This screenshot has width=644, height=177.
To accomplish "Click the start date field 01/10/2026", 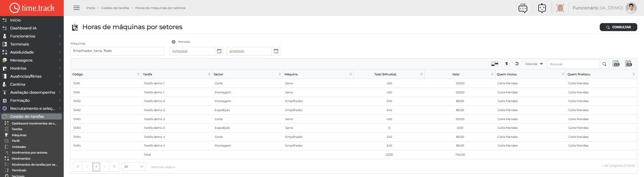I will click(192, 51).
